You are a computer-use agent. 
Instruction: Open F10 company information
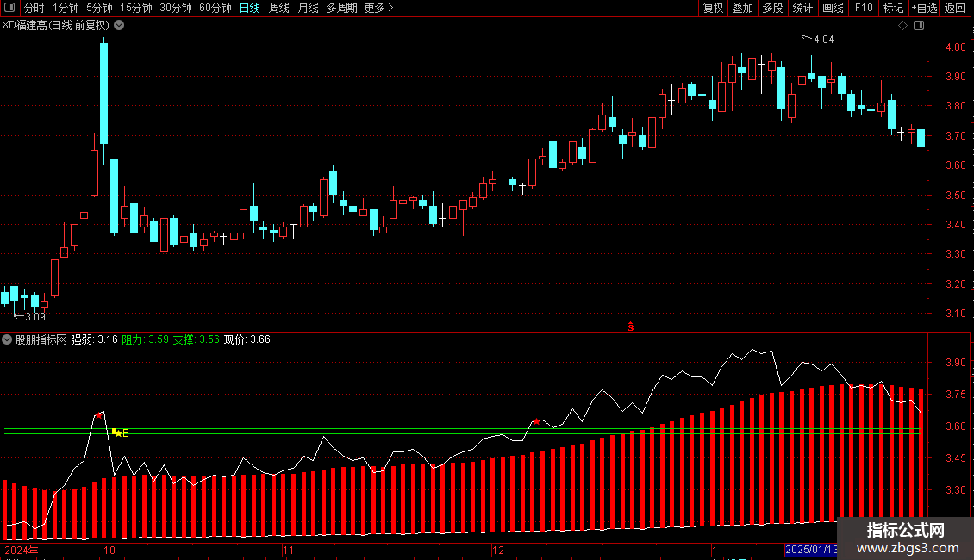click(864, 8)
